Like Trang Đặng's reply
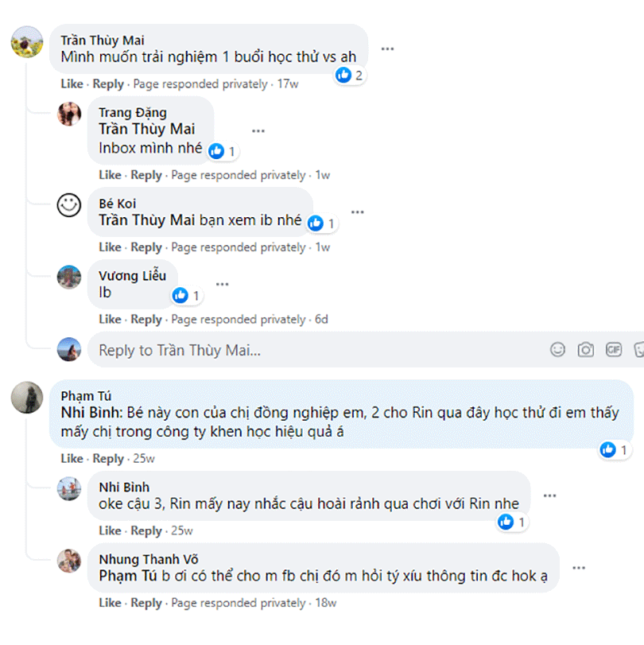This screenshot has height=645, width=644. coord(110,175)
